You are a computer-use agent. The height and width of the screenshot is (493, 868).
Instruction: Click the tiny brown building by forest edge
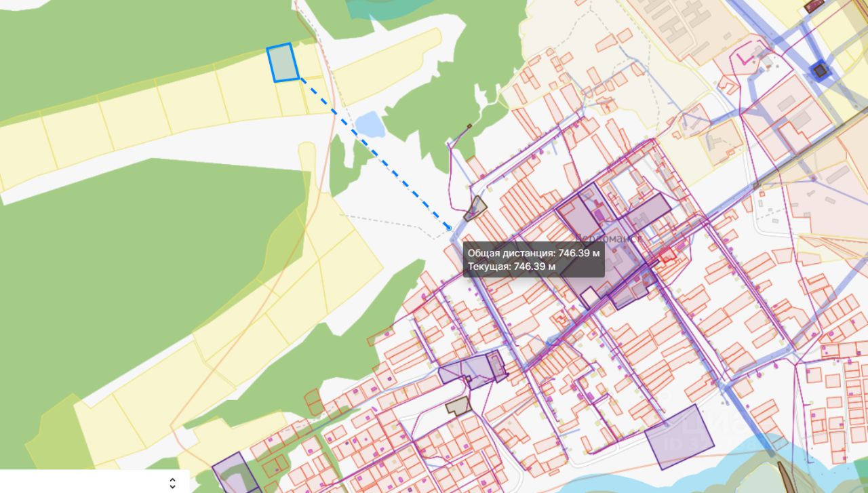click(x=469, y=126)
